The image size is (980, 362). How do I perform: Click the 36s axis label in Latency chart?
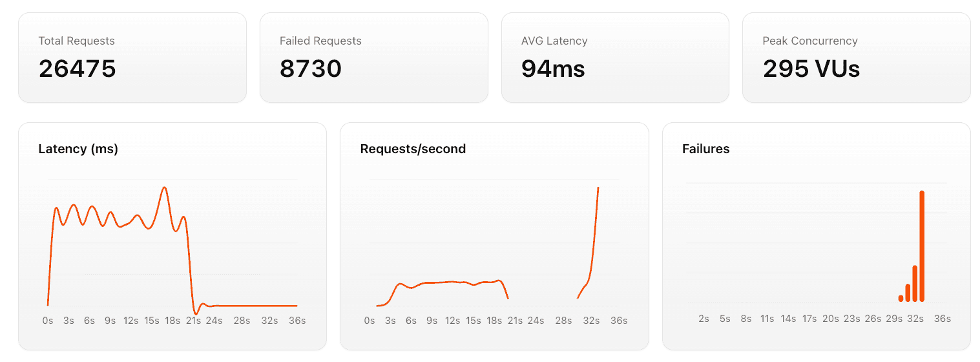point(297,321)
